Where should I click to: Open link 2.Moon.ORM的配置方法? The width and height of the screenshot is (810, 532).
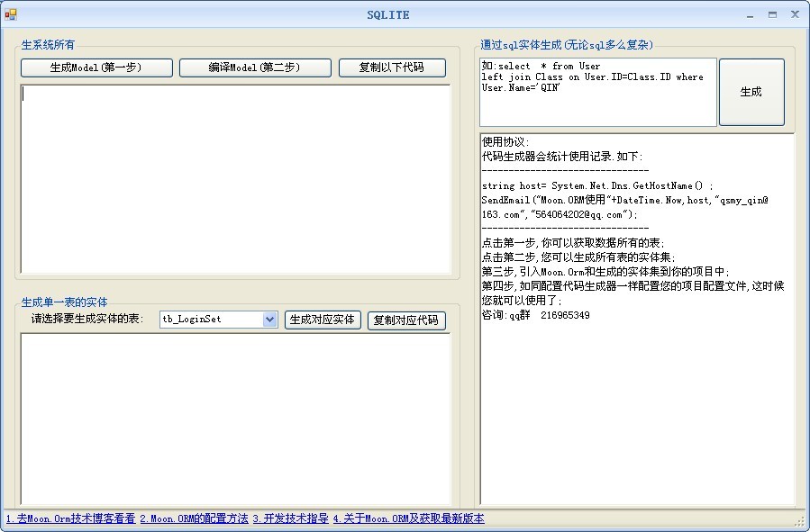click(x=195, y=518)
